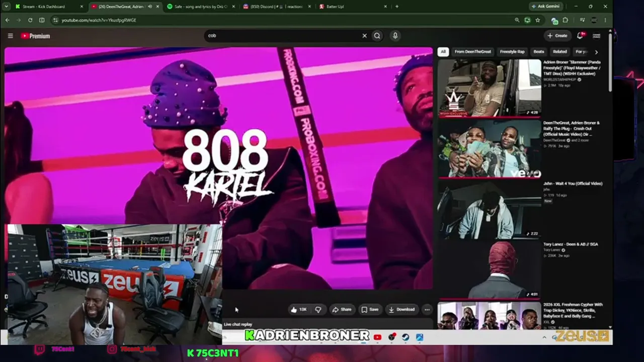Switch to the Discord browser tab
The image size is (644, 362).
(x=276, y=7)
